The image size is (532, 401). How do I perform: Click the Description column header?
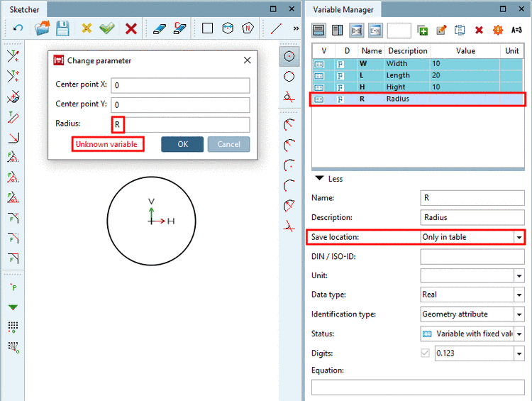click(x=407, y=51)
